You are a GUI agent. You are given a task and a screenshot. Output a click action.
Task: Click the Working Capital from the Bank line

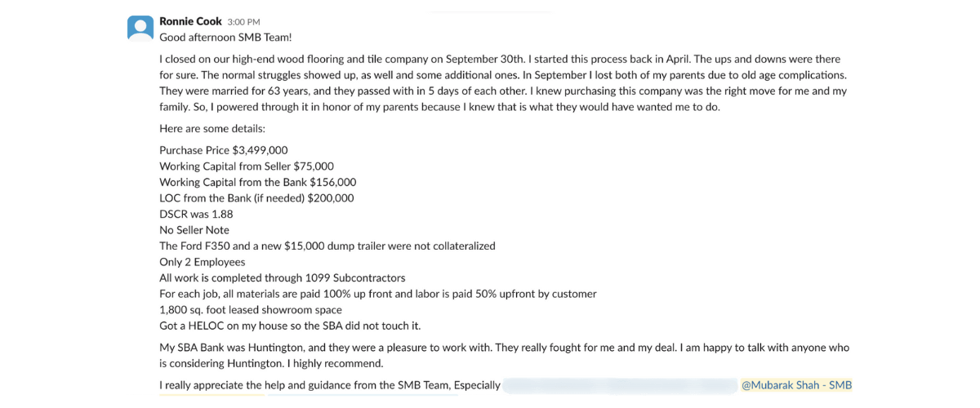click(257, 182)
